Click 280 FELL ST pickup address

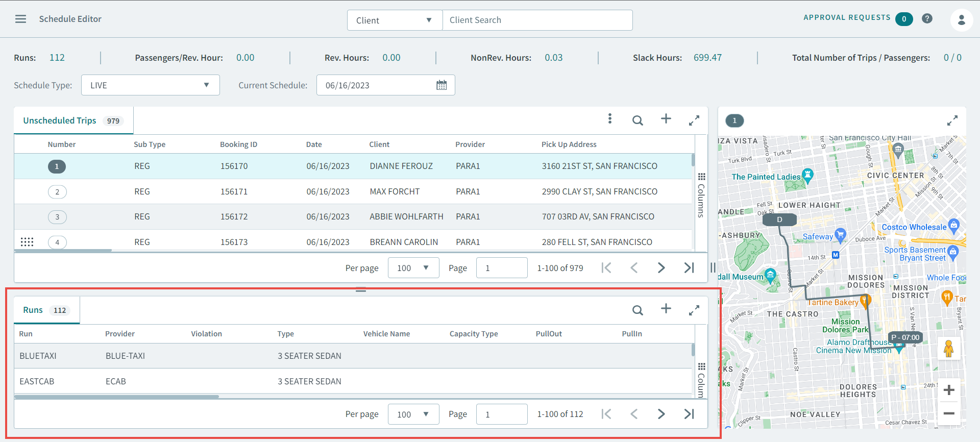[597, 242]
